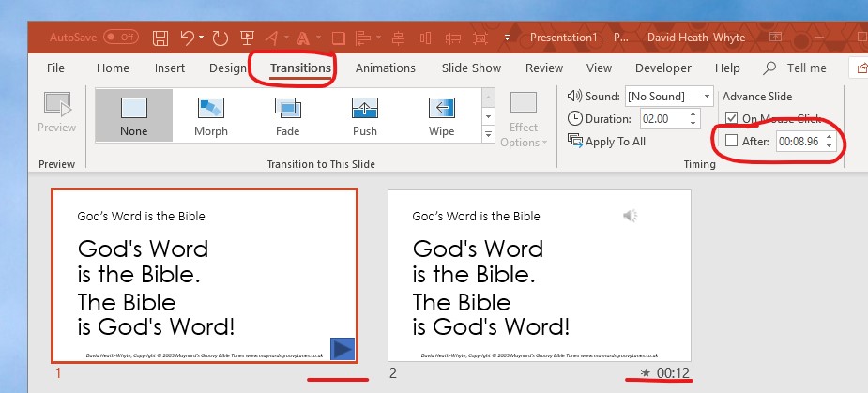Apply the Fade transition

tap(288, 115)
